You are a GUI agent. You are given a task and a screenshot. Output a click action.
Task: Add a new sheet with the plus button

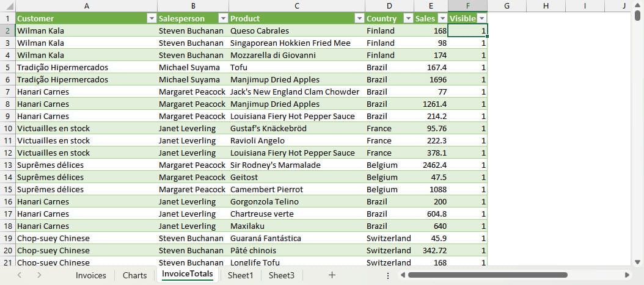click(x=332, y=275)
